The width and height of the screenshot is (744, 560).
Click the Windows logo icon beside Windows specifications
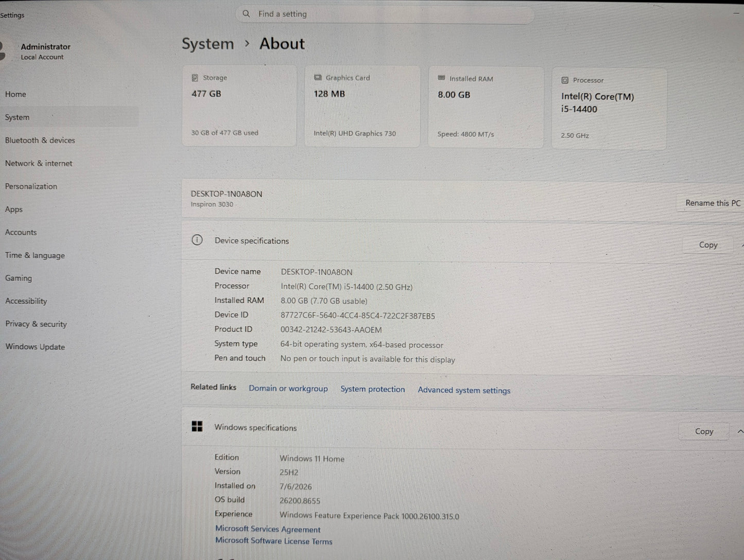pos(197,426)
